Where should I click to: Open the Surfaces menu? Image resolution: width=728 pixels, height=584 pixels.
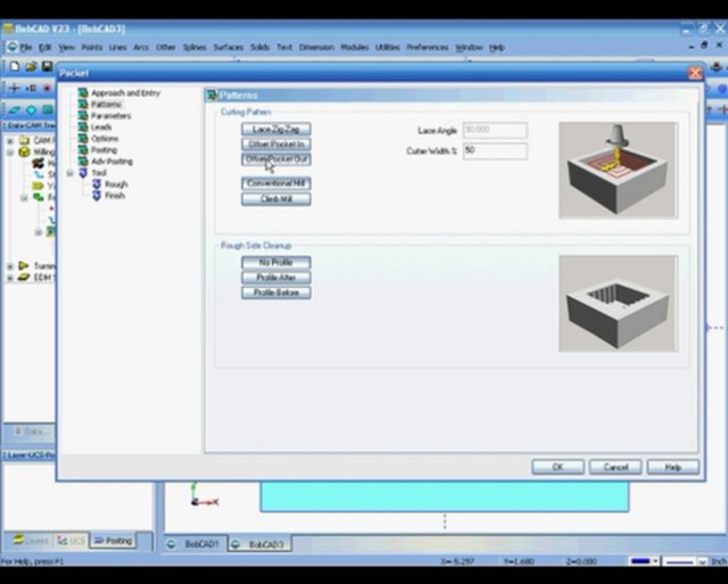(228, 47)
